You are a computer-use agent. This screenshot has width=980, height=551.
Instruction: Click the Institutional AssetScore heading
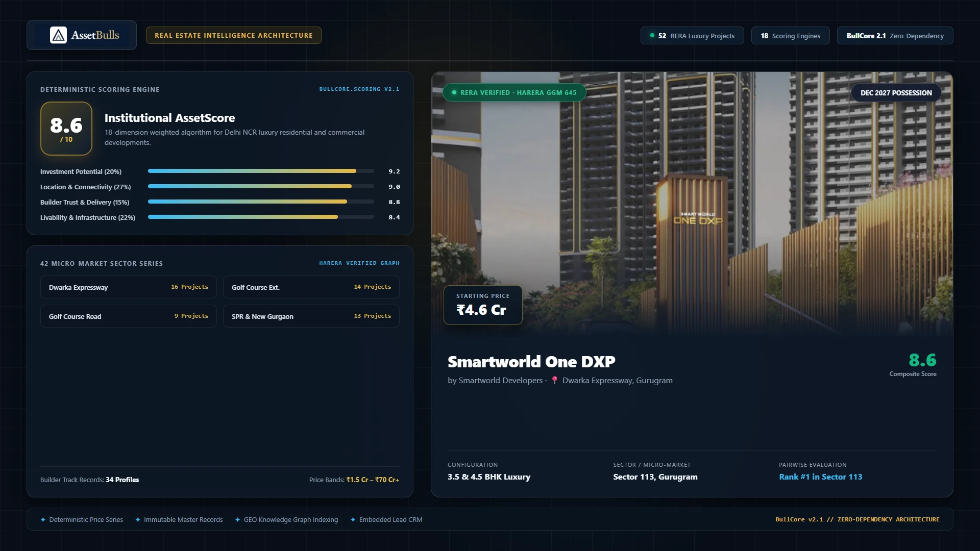[169, 118]
